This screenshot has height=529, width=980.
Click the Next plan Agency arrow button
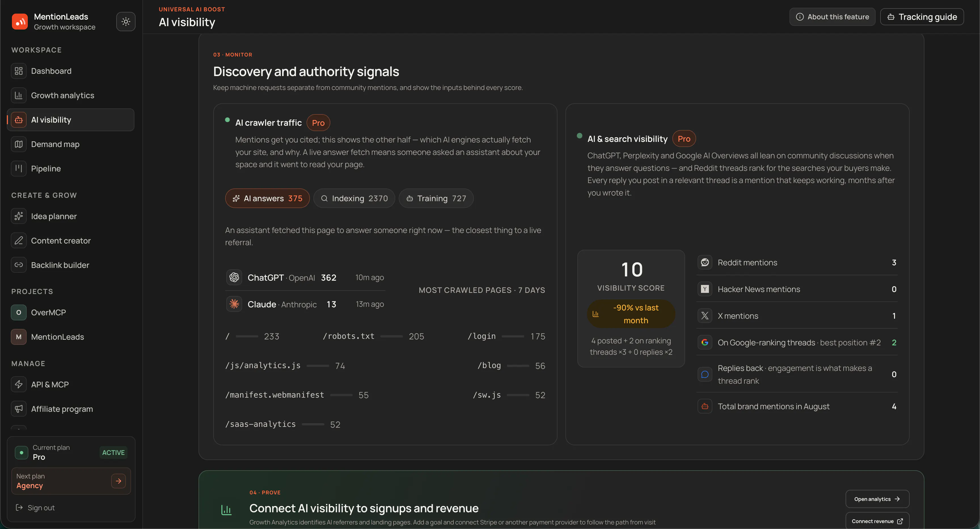[118, 481]
